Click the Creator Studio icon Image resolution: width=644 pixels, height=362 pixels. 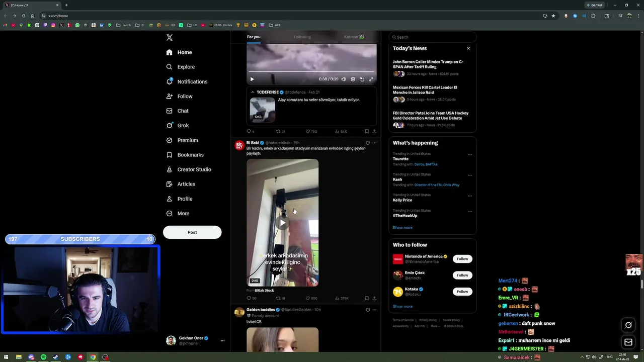(170, 169)
